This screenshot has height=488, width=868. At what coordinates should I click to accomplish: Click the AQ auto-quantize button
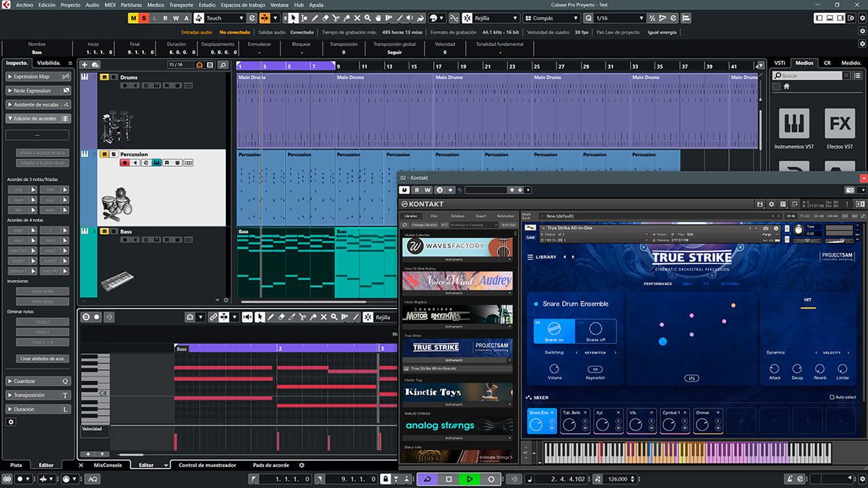pos(93,479)
